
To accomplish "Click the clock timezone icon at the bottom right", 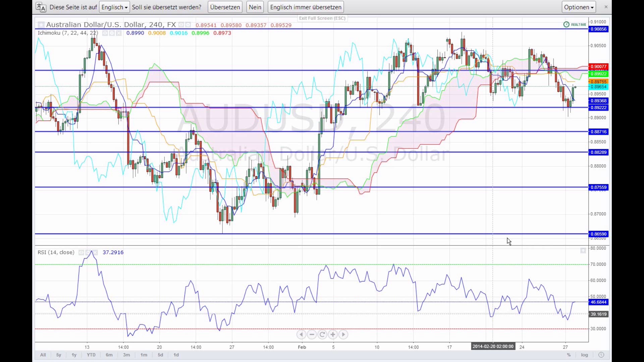I will (x=601, y=355).
